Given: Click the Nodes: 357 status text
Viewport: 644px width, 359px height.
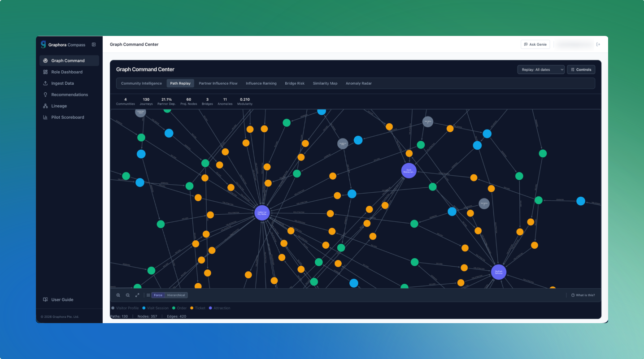Looking at the screenshot, I should click(148, 316).
